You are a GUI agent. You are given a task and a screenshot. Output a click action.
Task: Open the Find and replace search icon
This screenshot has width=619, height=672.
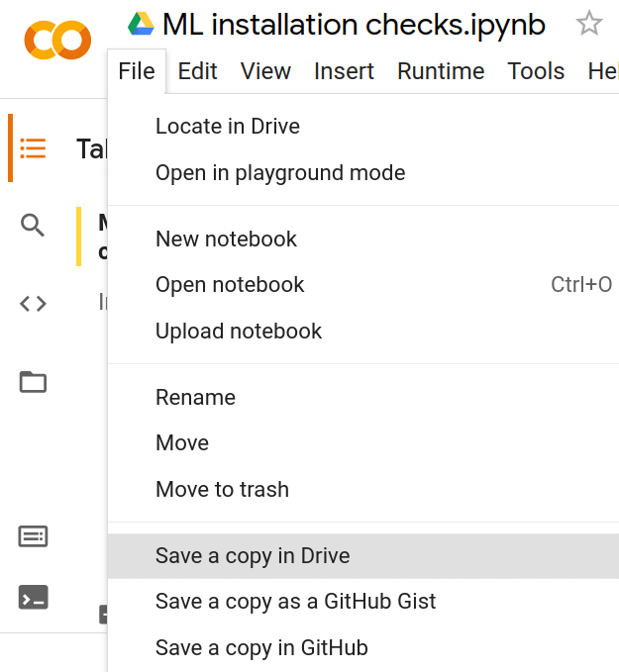[33, 226]
